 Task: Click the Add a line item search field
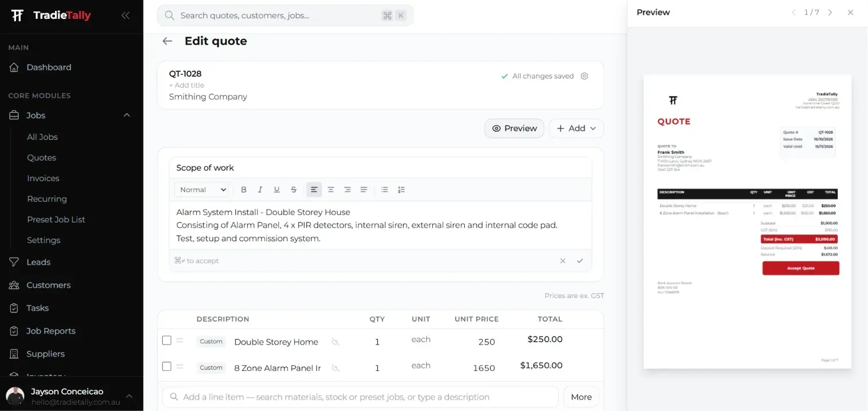(360, 397)
